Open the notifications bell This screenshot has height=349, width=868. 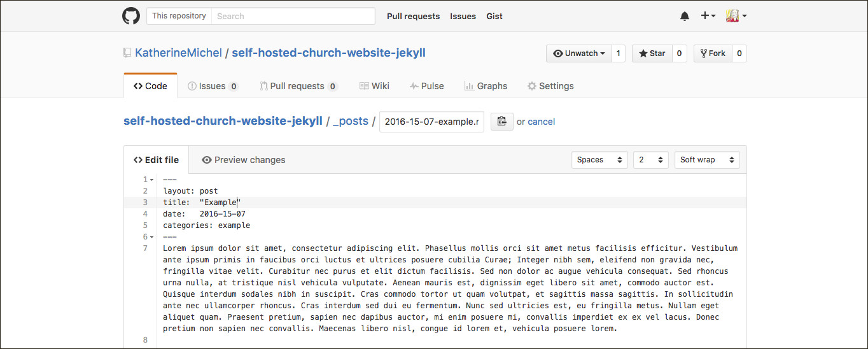tap(685, 16)
